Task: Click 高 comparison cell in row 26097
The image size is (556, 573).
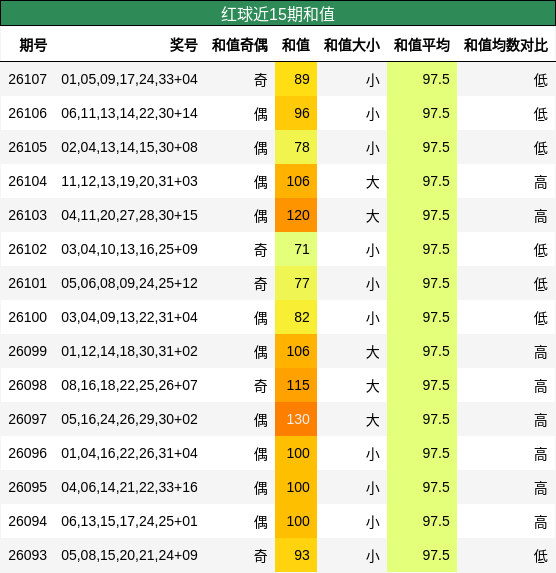Action: (x=541, y=420)
